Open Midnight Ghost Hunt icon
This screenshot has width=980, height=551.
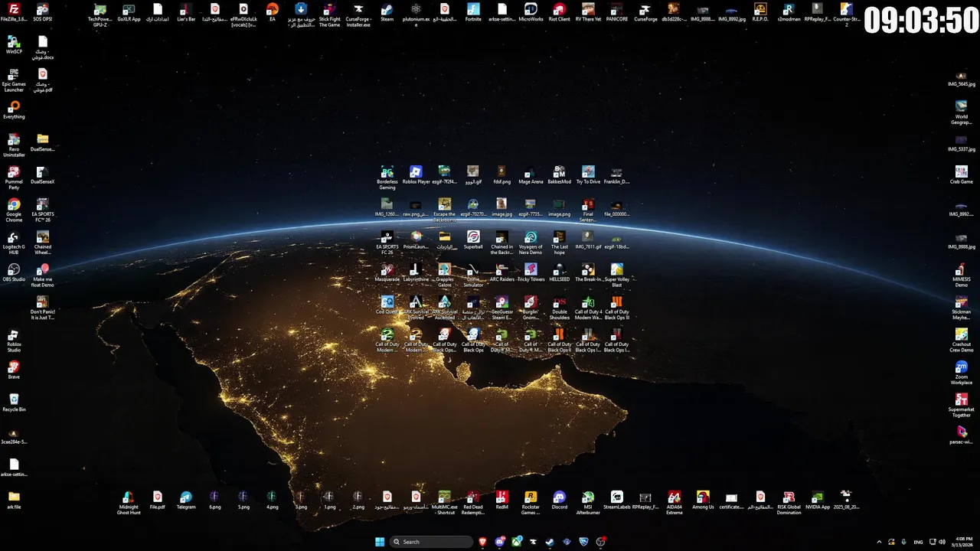tap(129, 503)
